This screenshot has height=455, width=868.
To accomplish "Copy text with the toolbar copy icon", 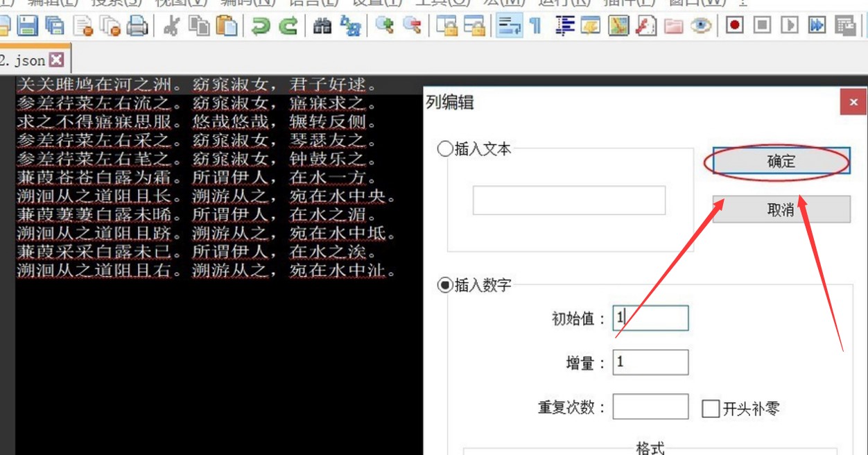I will coord(199,26).
